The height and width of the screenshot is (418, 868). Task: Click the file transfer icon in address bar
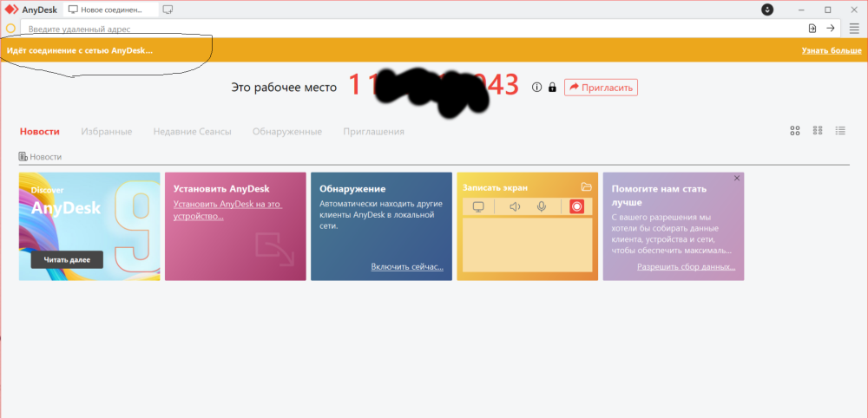coord(812,29)
